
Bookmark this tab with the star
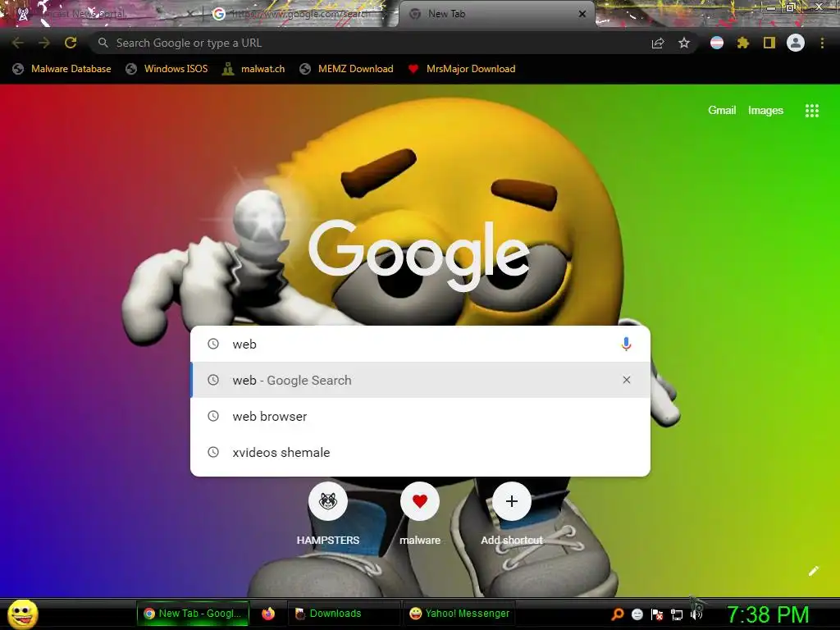click(684, 43)
